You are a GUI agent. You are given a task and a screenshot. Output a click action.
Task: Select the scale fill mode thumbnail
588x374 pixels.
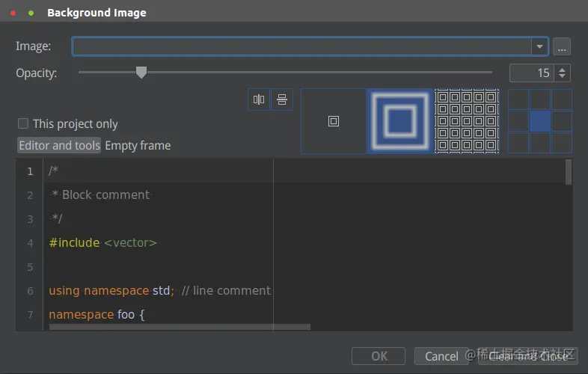pyautogui.click(x=400, y=121)
